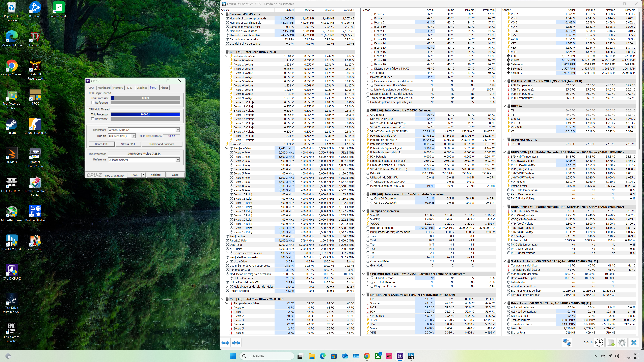
Task: Open the Diablo IV desktop icon
Action: (x=35, y=39)
